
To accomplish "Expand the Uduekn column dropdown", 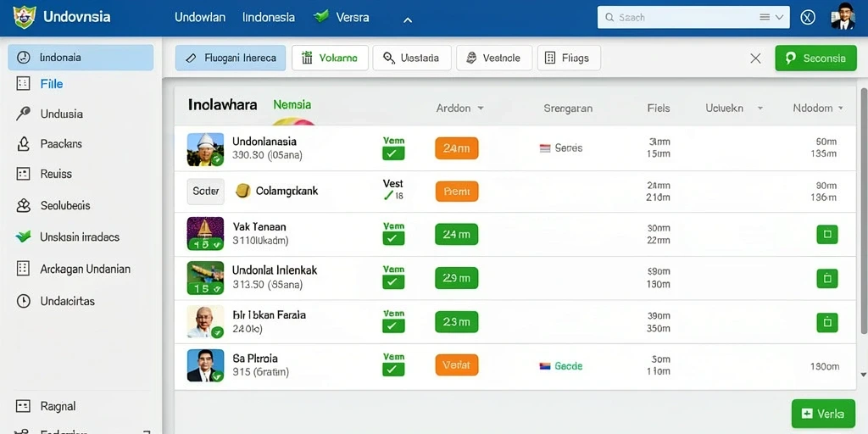I will point(759,108).
